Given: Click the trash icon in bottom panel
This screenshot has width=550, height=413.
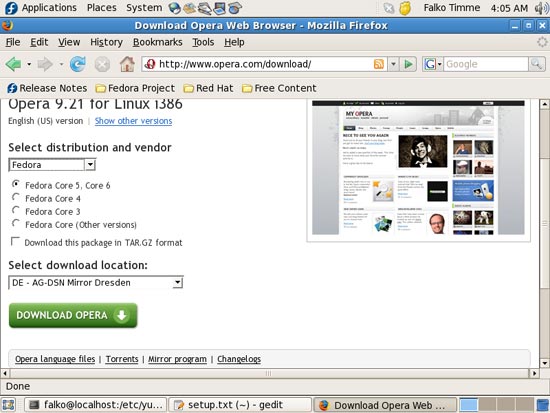Looking at the screenshot, I should point(543,405).
